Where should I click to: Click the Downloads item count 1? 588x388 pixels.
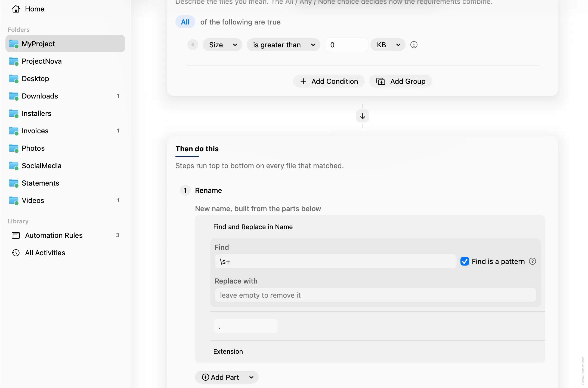click(x=118, y=96)
